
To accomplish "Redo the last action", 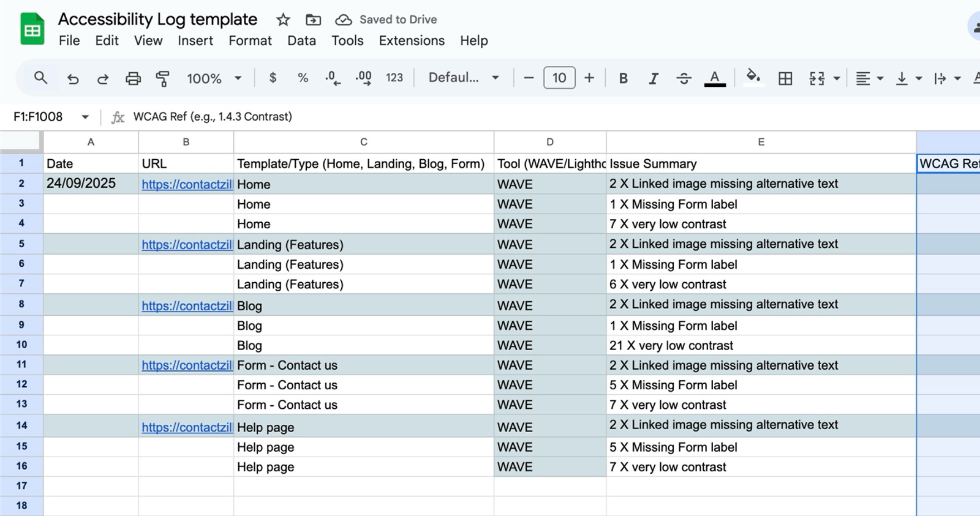I will point(103,78).
